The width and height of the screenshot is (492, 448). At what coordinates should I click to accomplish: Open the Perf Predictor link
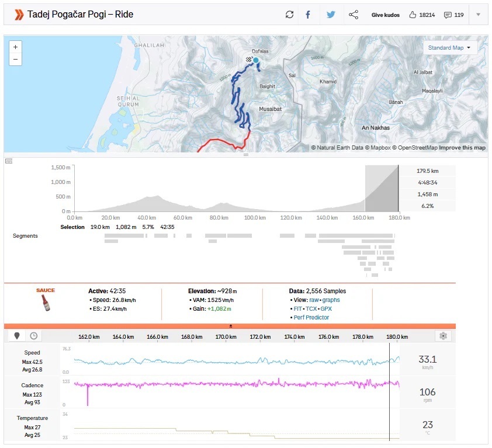coord(311,318)
